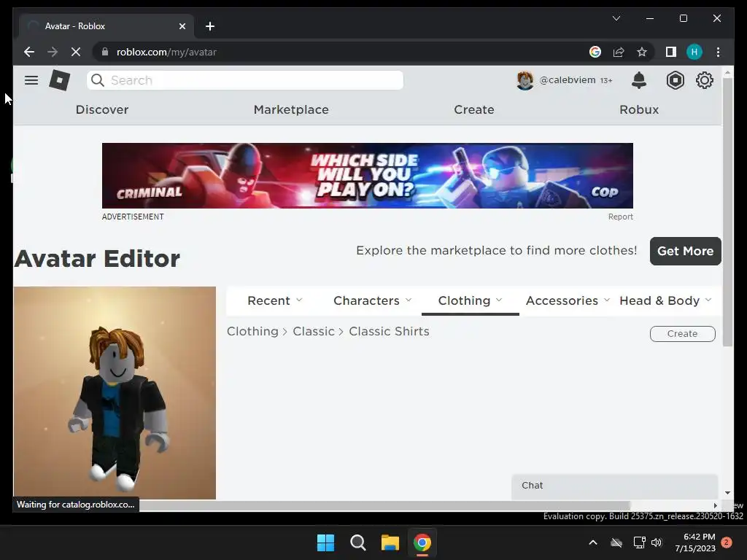Image resolution: width=747 pixels, height=560 pixels.
Task: Open Chrome's three-dot menu
Action: coord(718,52)
